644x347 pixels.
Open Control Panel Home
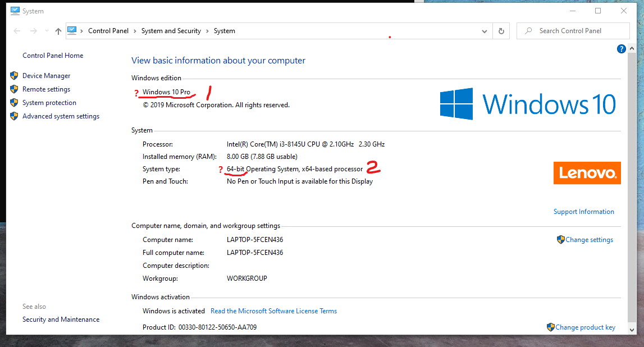click(x=53, y=56)
